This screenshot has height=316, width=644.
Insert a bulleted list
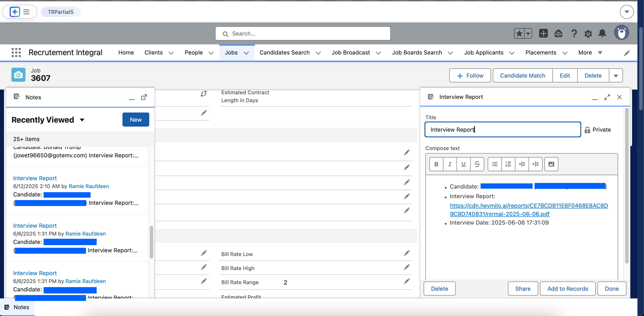click(495, 164)
